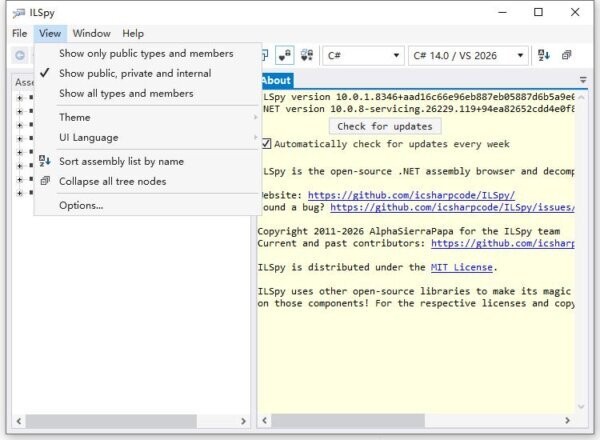Open the Window menu

[x=92, y=34]
